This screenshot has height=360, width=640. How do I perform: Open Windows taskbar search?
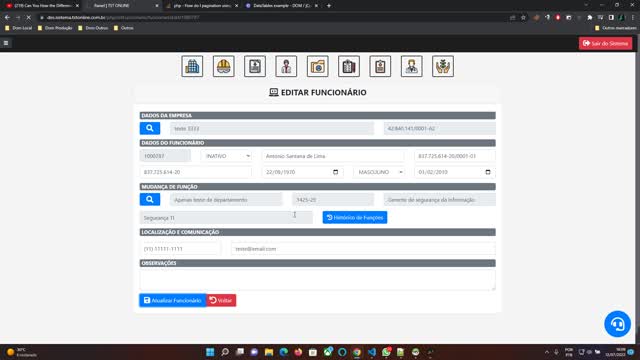click(x=225, y=352)
